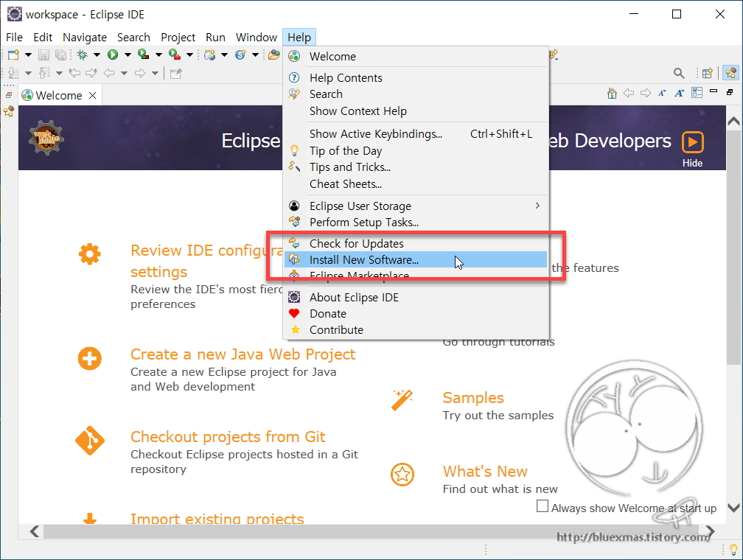Choose Check for Updates menu item
The width and height of the screenshot is (743, 560).
(x=415, y=243)
